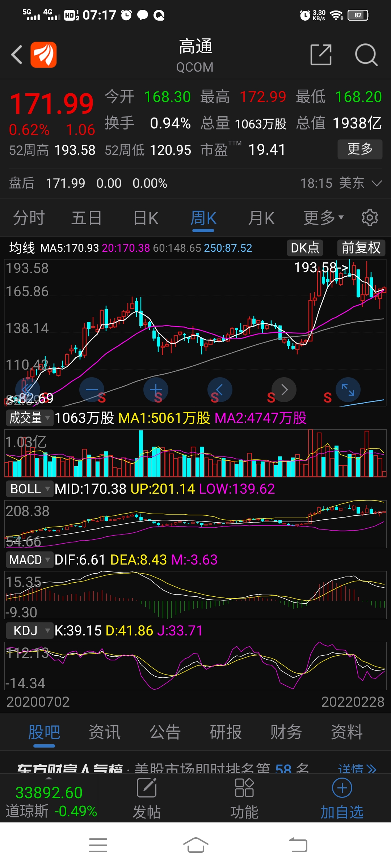Switch to 日K daily chart tab
391x868 pixels.
(146, 218)
